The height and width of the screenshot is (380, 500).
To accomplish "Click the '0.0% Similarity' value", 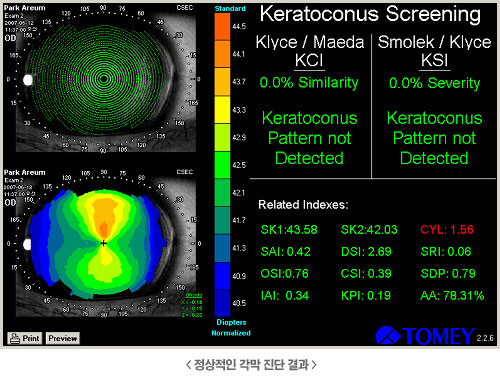I will tap(309, 83).
